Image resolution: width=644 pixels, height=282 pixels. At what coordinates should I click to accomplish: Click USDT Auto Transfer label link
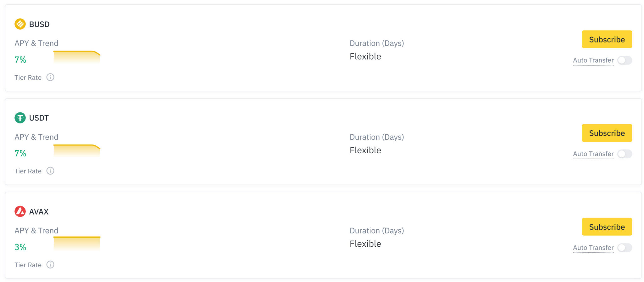[593, 154]
